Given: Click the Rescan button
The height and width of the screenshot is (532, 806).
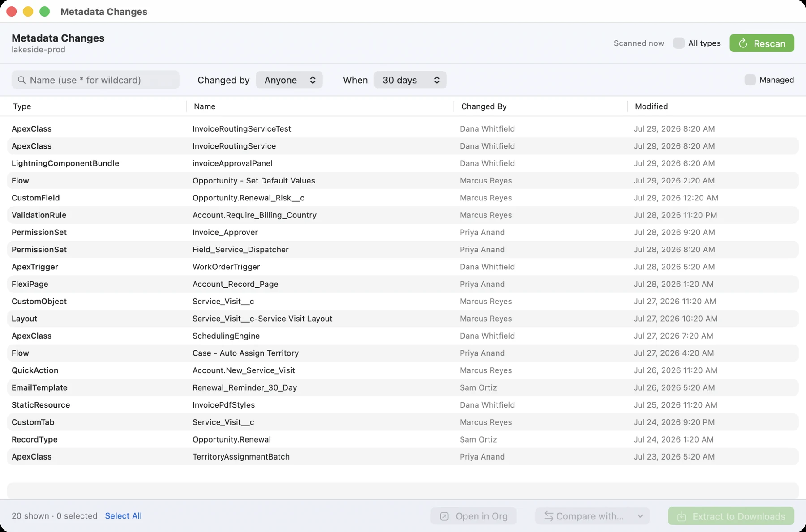Looking at the screenshot, I should [762, 43].
